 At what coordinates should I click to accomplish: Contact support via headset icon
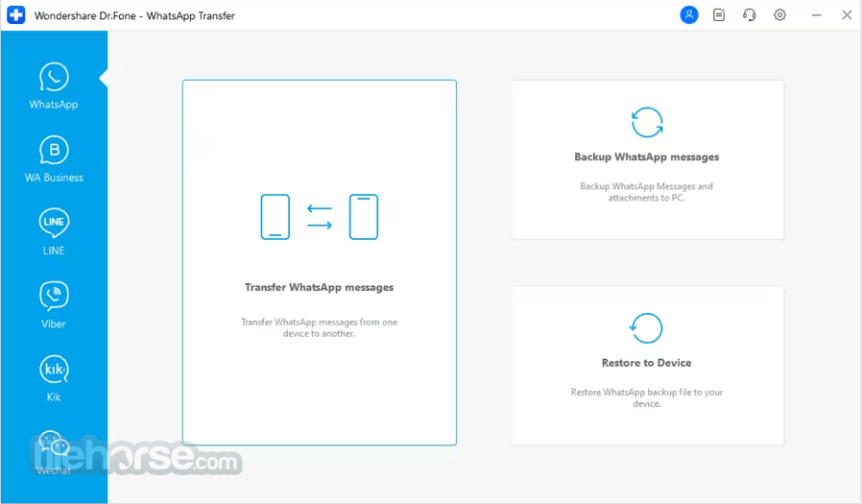pos(750,14)
